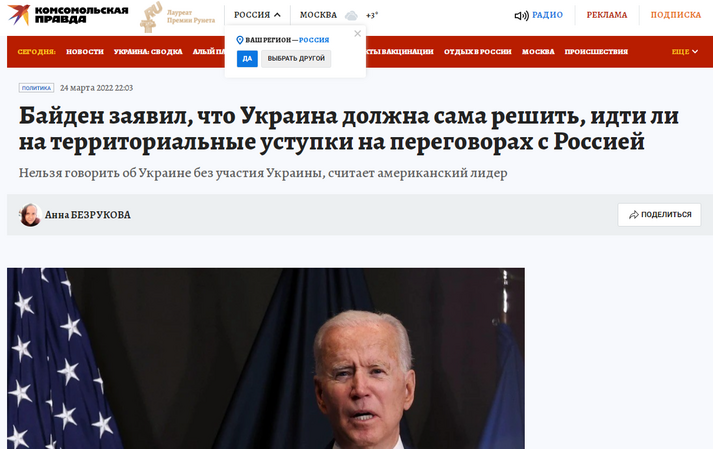Screen dimensions: 713x449
Task: Open the Москва city selector
Action: point(318,15)
